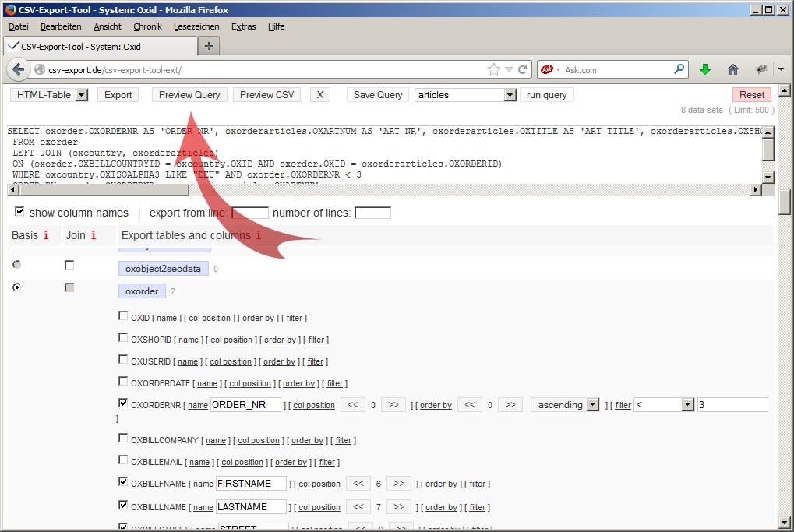Check the OXSHOPID column checkbox

[x=123, y=337]
